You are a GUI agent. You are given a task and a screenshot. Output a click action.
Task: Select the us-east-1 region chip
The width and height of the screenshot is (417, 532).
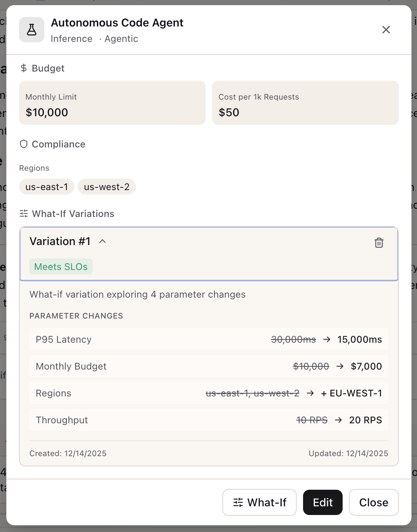click(x=46, y=187)
